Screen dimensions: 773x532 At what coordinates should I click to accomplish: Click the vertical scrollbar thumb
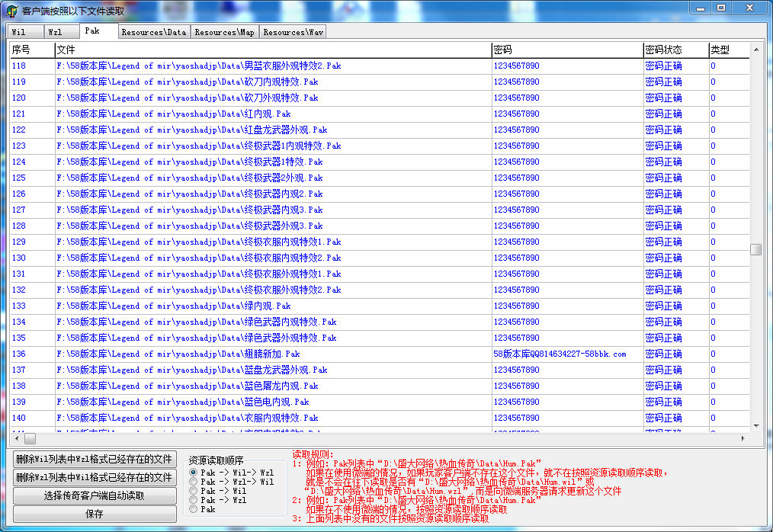(x=755, y=249)
